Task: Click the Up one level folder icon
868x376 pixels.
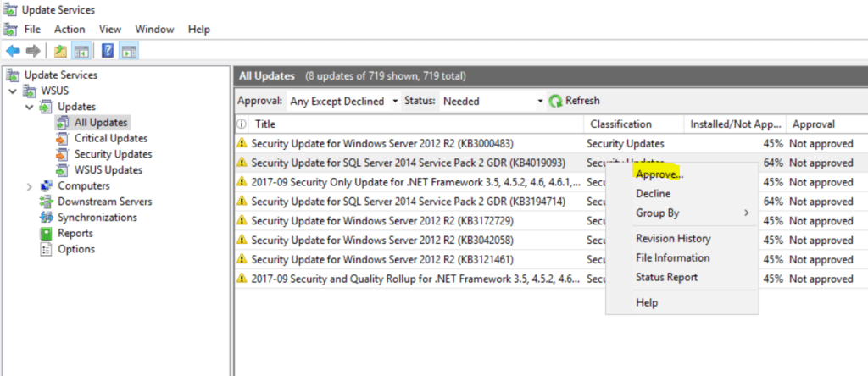Action: [61, 51]
